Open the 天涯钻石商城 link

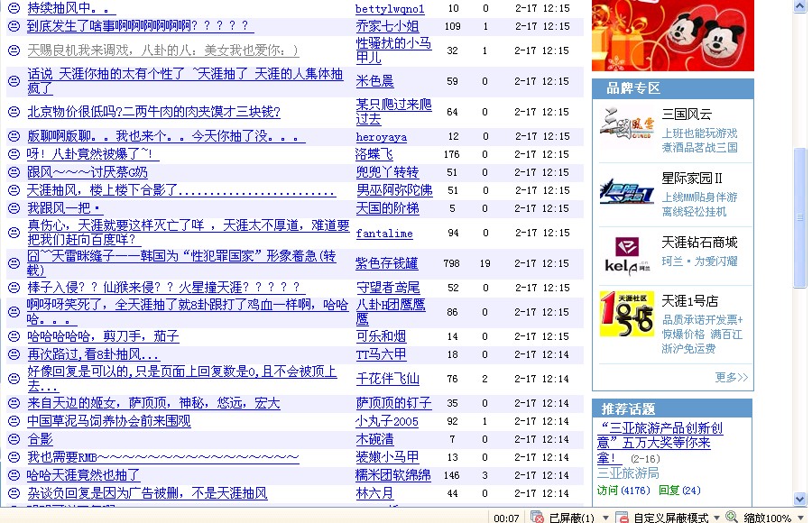699,243
